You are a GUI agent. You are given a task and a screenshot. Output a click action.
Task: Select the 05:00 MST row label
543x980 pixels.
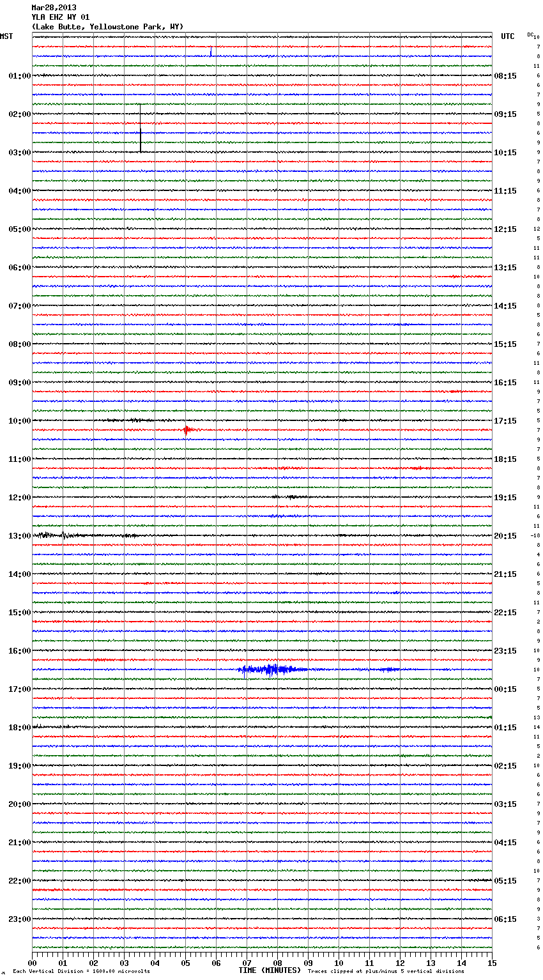coord(19,229)
